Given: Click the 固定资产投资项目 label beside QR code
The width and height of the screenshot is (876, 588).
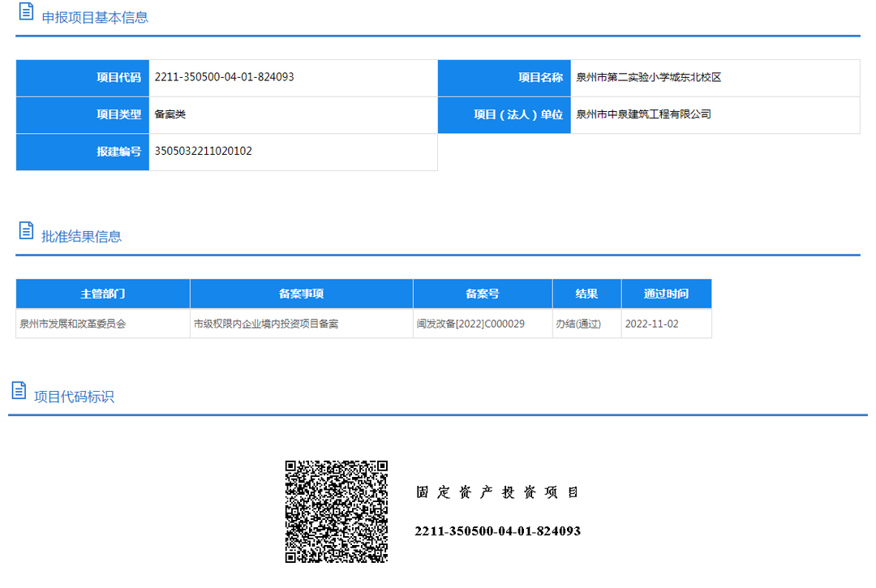Looking at the screenshot, I should 497,492.
